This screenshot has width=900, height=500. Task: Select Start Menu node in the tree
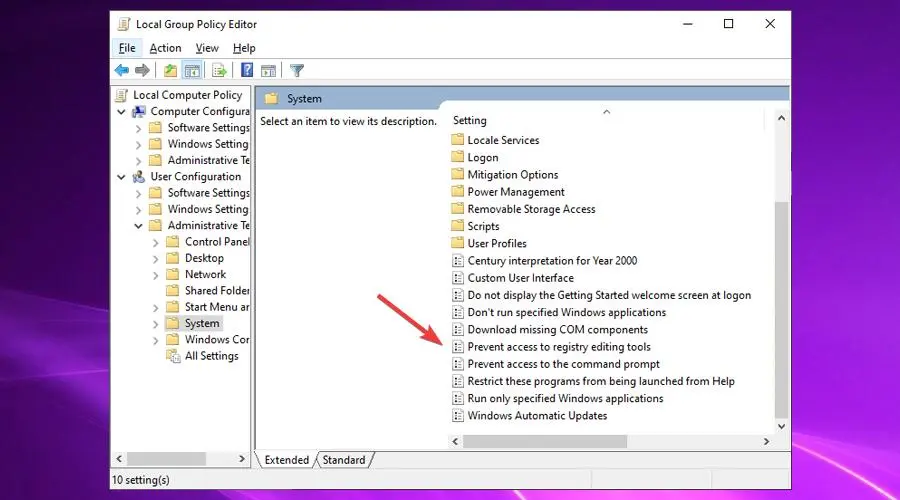coord(216,307)
